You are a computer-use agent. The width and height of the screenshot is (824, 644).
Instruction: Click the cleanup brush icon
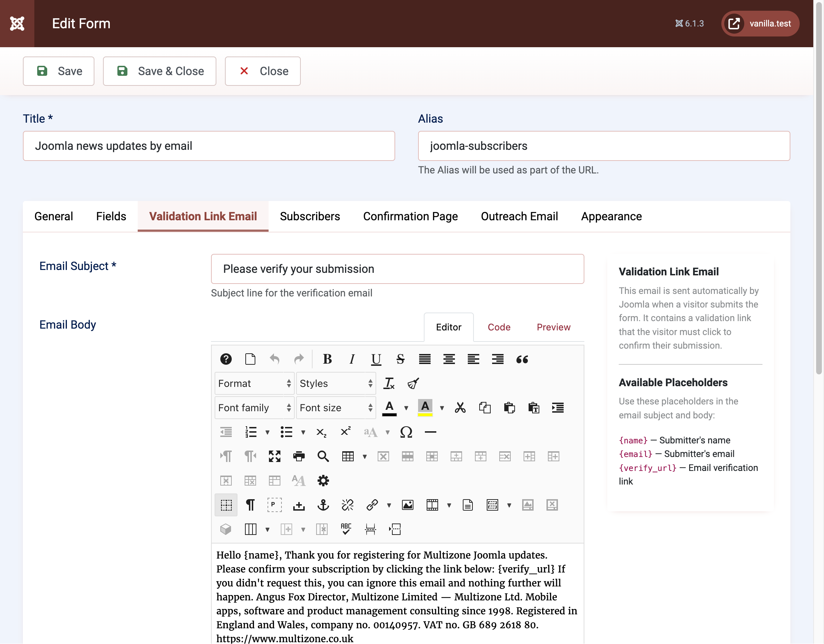pos(413,383)
